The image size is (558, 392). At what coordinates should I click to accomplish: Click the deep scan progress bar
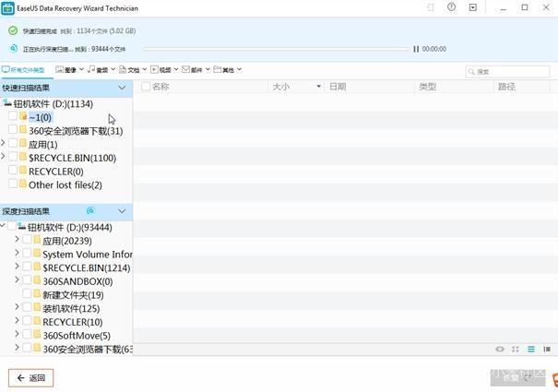pyautogui.click(x=277, y=49)
